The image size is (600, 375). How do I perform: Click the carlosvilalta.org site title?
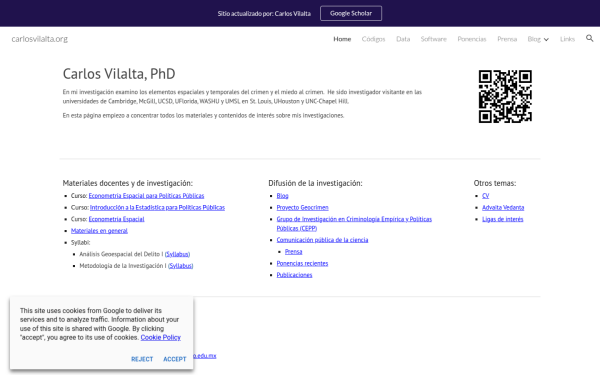pos(40,39)
